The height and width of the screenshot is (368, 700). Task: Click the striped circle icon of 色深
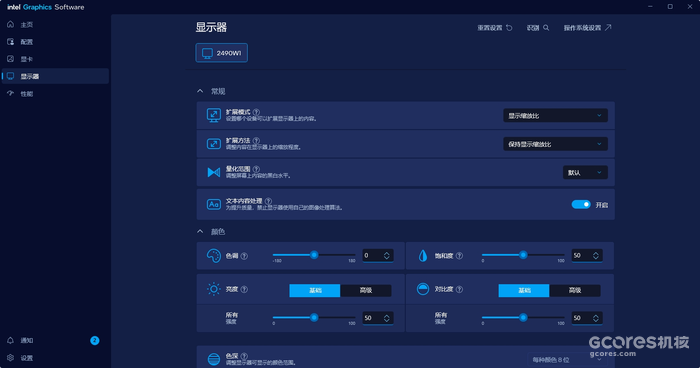(x=214, y=359)
